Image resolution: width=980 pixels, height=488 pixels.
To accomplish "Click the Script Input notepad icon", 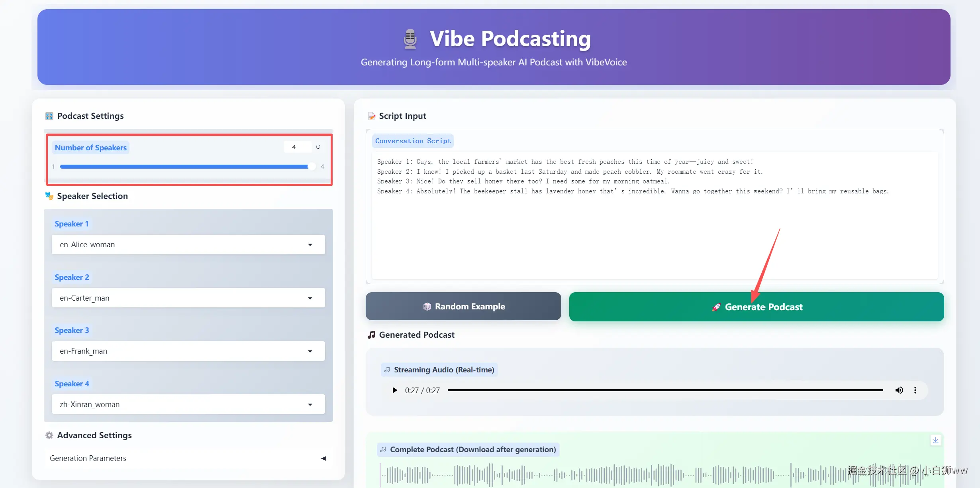I will click(371, 116).
